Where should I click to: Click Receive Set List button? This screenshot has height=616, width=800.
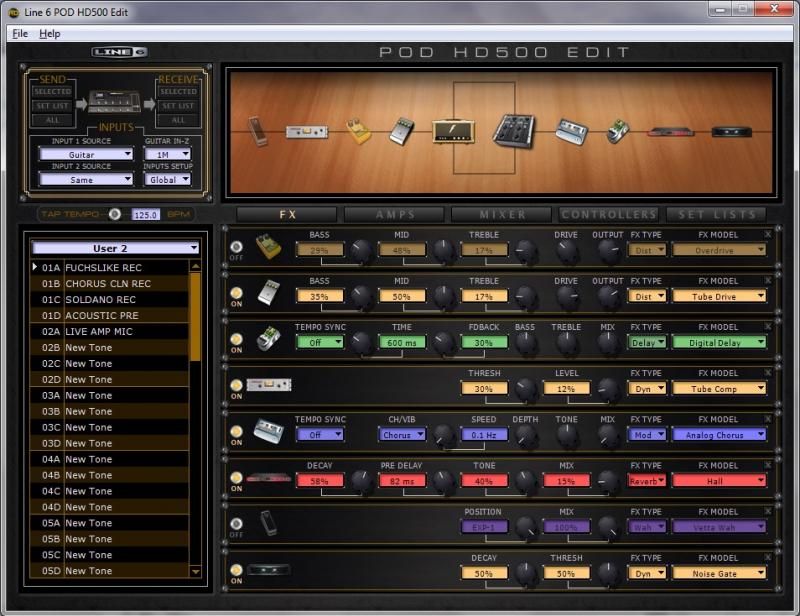pyautogui.click(x=178, y=106)
